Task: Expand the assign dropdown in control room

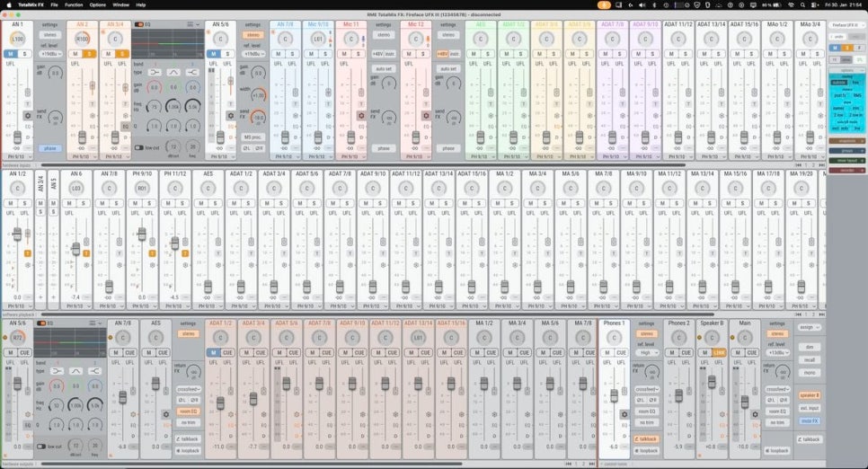Action: (x=810, y=328)
